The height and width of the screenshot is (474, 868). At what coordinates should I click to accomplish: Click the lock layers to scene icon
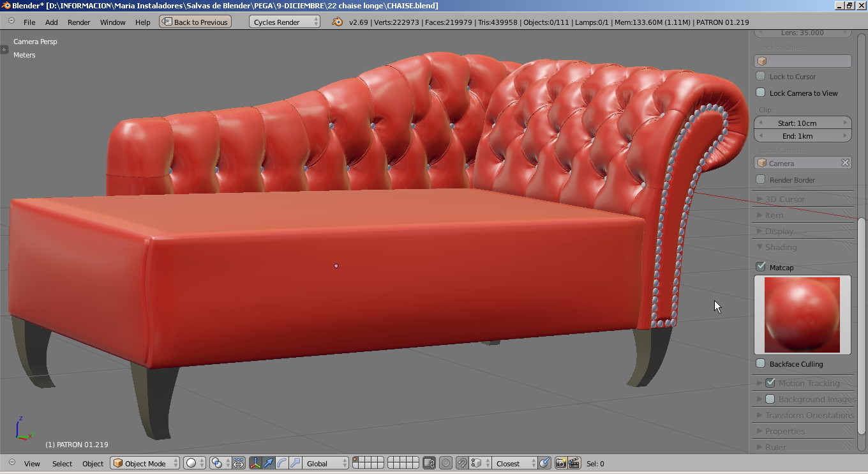click(x=429, y=463)
